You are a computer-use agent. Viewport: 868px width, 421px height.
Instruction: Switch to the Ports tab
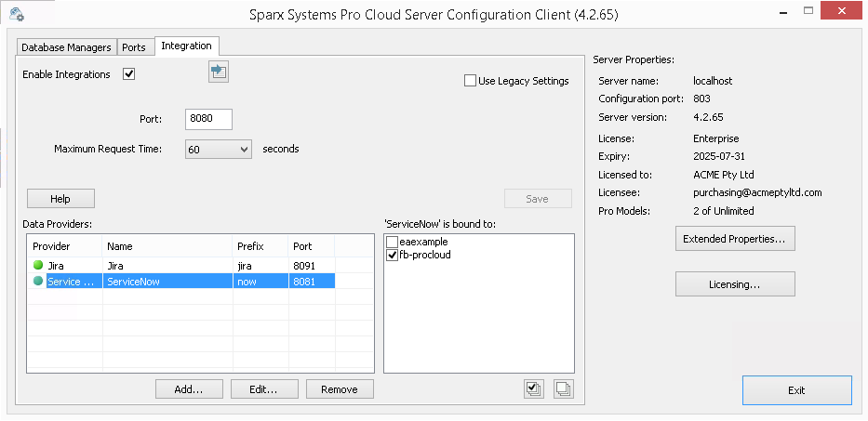[x=134, y=47]
